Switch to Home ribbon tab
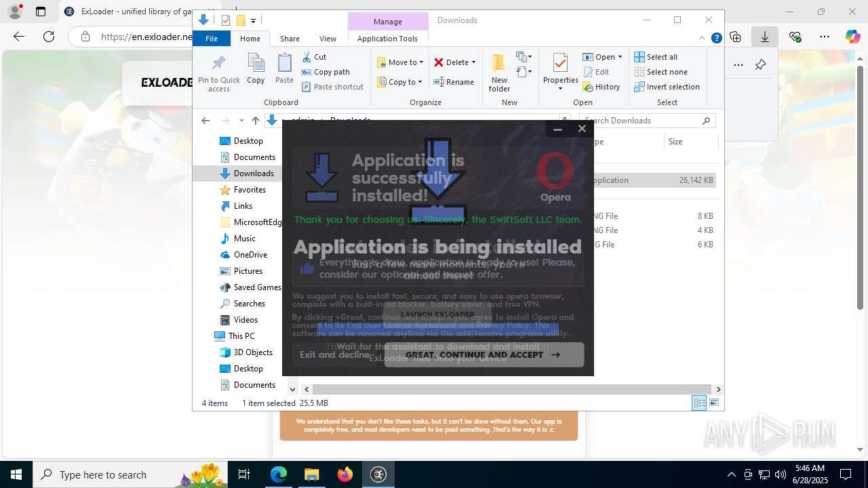868x488 pixels. [x=250, y=39]
